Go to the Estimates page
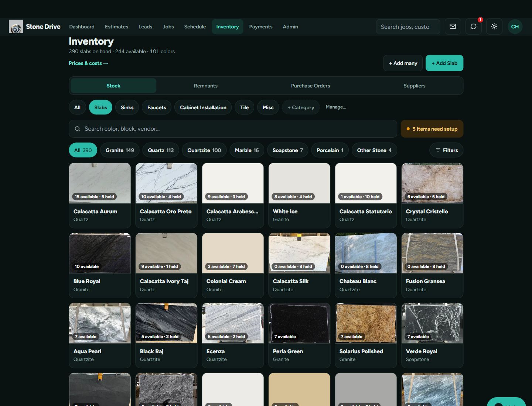Viewport: 532px width, 406px height. tap(116, 27)
